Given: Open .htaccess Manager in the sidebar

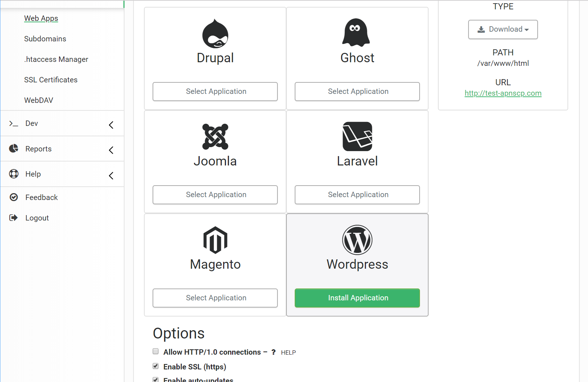Looking at the screenshot, I should point(56,59).
